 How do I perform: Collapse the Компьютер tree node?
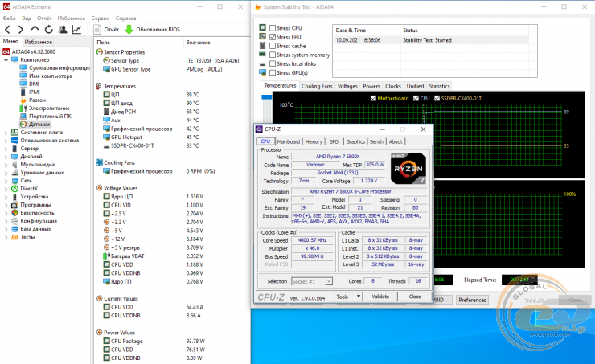point(6,60)
